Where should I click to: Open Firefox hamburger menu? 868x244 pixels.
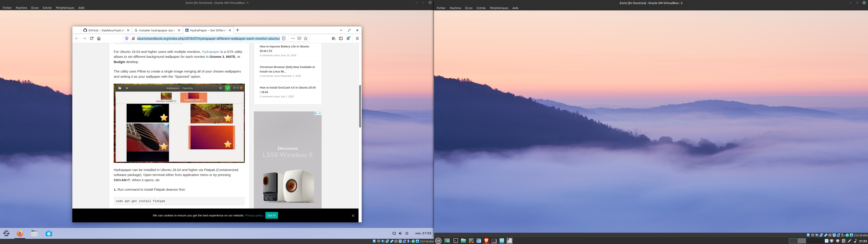357,38
